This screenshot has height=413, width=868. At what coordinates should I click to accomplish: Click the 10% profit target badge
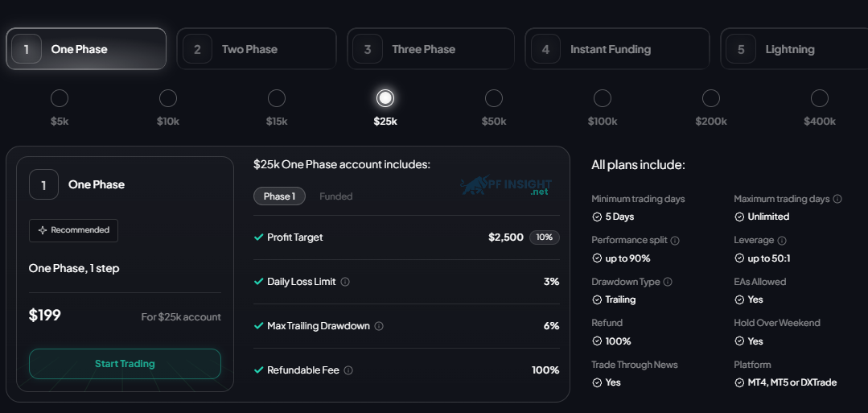(545, 237)
